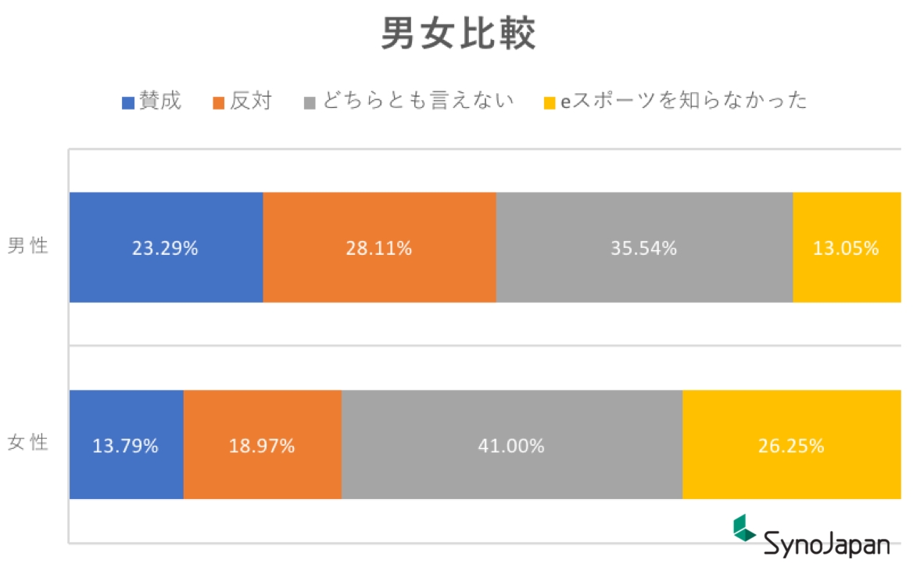Click the gray どちらとも言えない legend square
Screen dimensions: 924x567
coord(310,102)
